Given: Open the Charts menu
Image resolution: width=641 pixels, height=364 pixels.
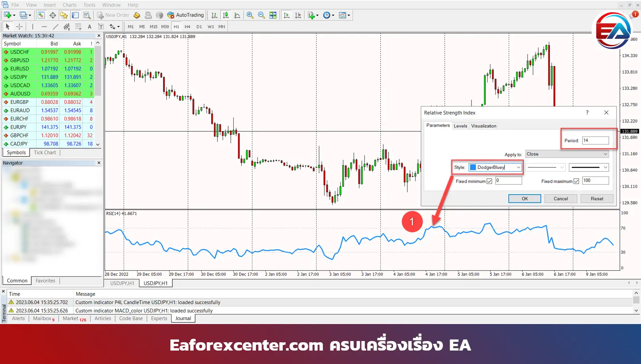Looking at the screenshot, I should pyautogui.click(x=69, y=5).
